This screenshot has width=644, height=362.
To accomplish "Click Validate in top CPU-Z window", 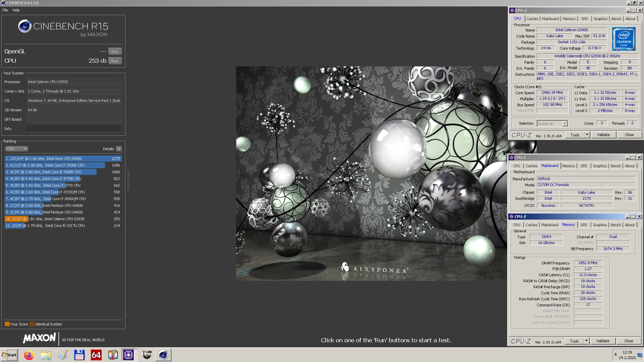I will point(603,135).
